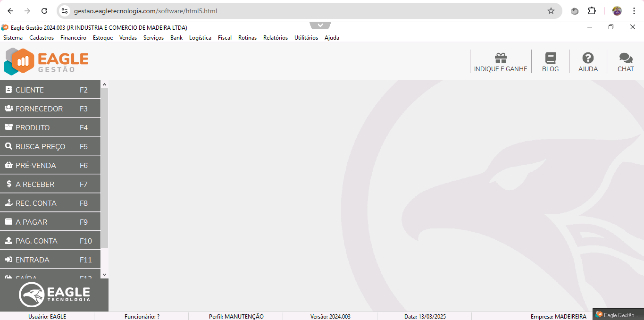Open the Serviços menu
The image size is (644, 320).
tap(153, 38)
